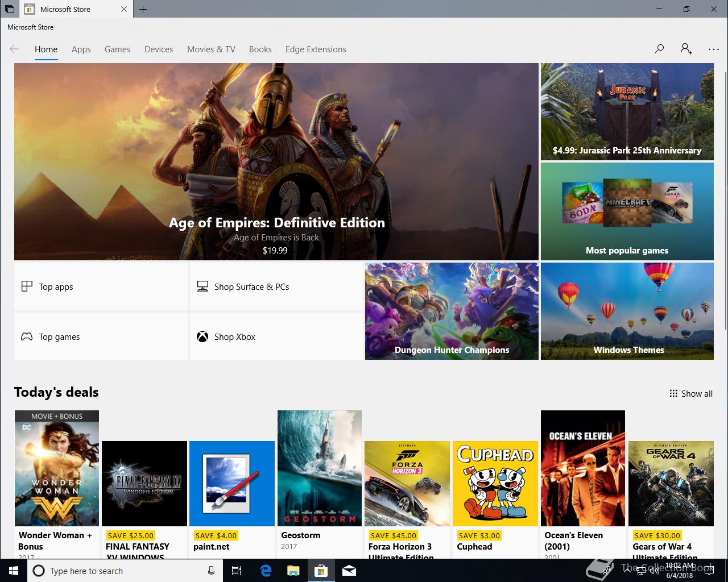This screenshot has width=728, height=582.
Task: Click the Show all grid icon
Action: point(673,393)
